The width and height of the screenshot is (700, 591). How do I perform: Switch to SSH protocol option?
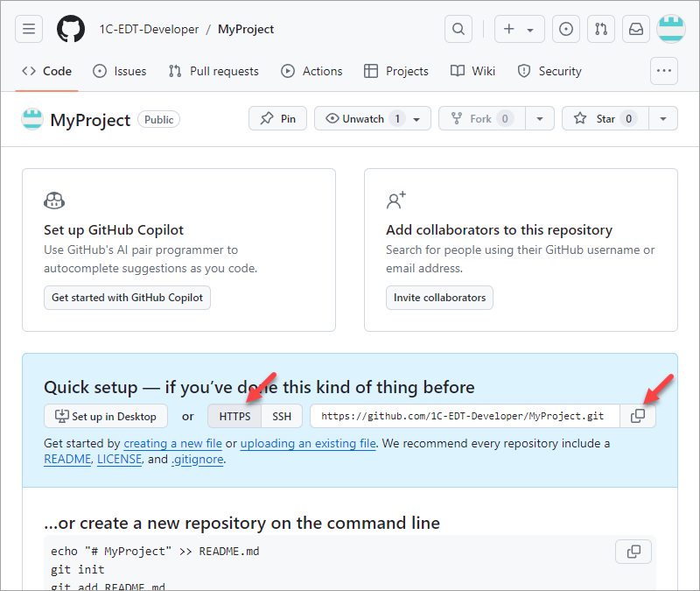[x=281, y=416]
